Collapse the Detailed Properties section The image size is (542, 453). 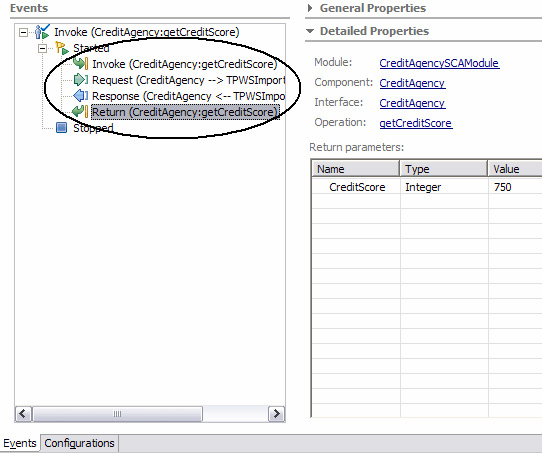pos(310,31)
